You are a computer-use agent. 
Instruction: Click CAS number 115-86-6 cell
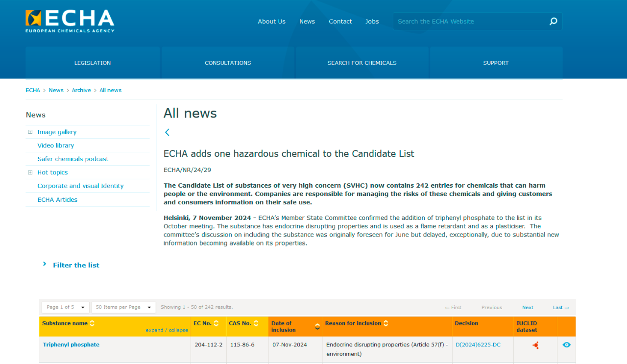242,345
